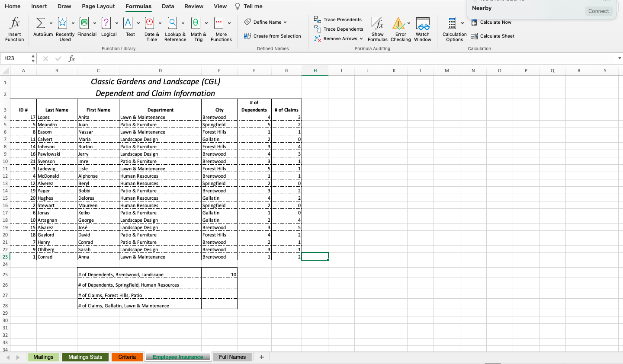
Task: Open the Remove Arrows dropdown menu
Action: (361, 38)
